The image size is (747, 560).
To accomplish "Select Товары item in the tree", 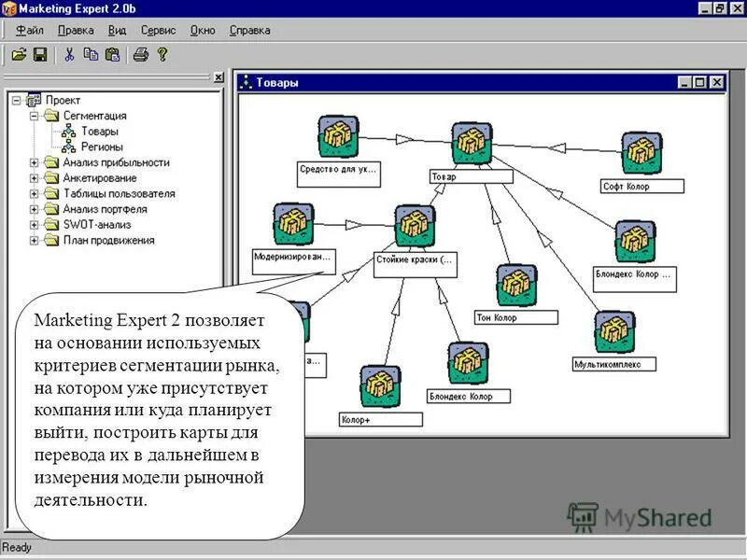I will tap(100, 131).
